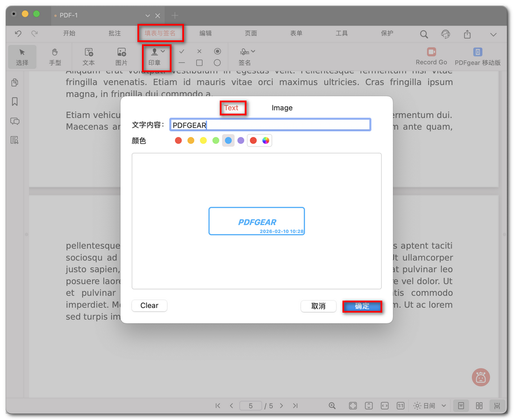Expand the ribbon collapse chevron
The height and width of the screenshot is (420, 514).
pyautogui.click(x=493, y=35)
